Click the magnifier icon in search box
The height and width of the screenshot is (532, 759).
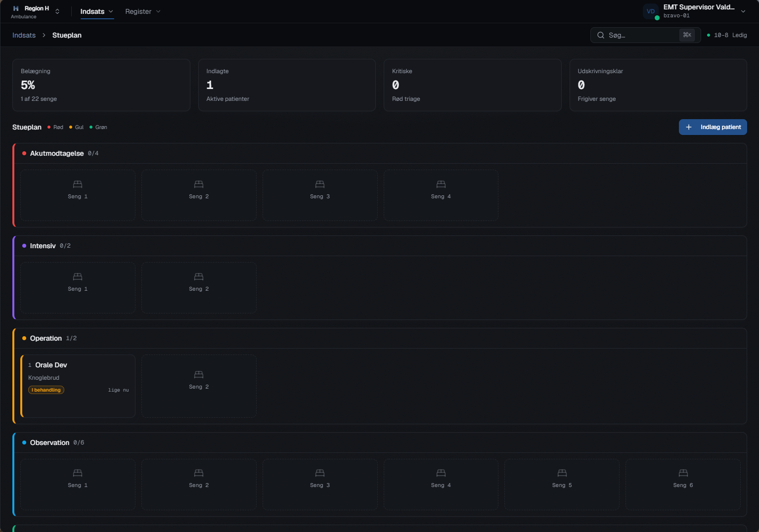click(x=601, y=35)
